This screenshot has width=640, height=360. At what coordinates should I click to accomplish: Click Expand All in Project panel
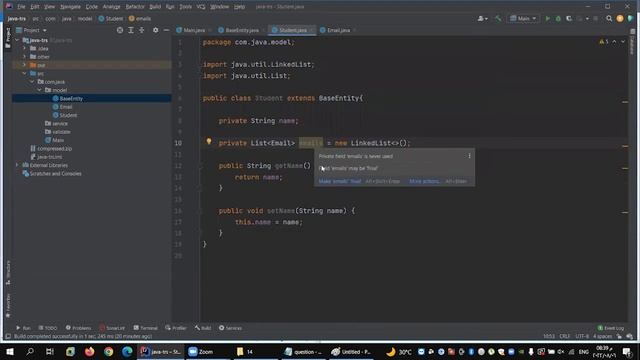pyautogui.click(x=131, y=30)
